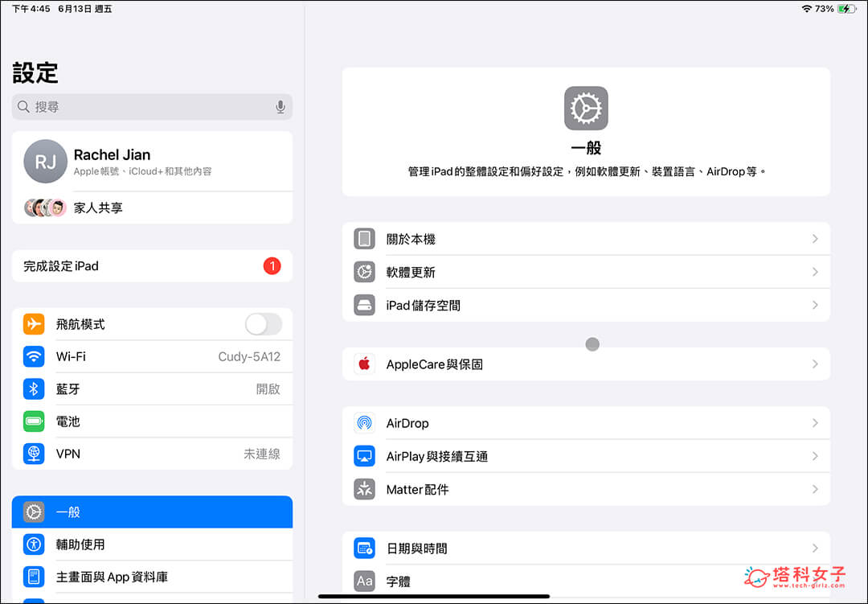Open 軟體更新 using its chevron

click(x=815, y=272)
